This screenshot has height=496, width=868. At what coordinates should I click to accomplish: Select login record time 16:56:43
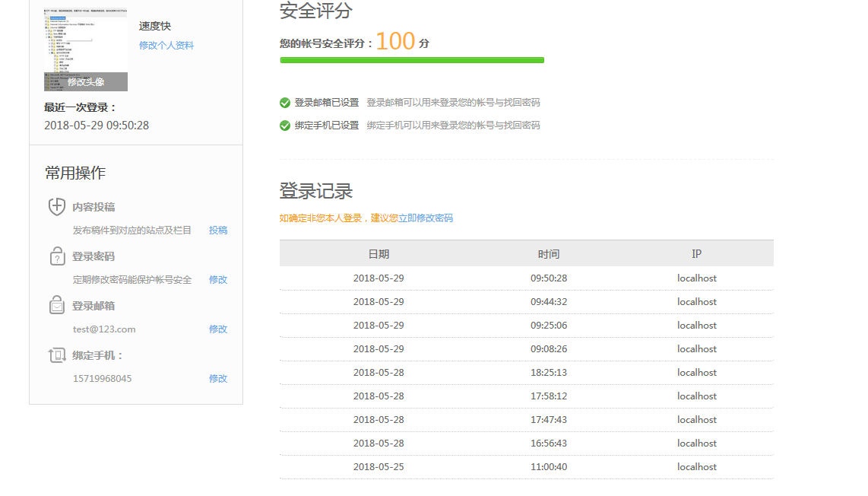(x=549, y=444)
